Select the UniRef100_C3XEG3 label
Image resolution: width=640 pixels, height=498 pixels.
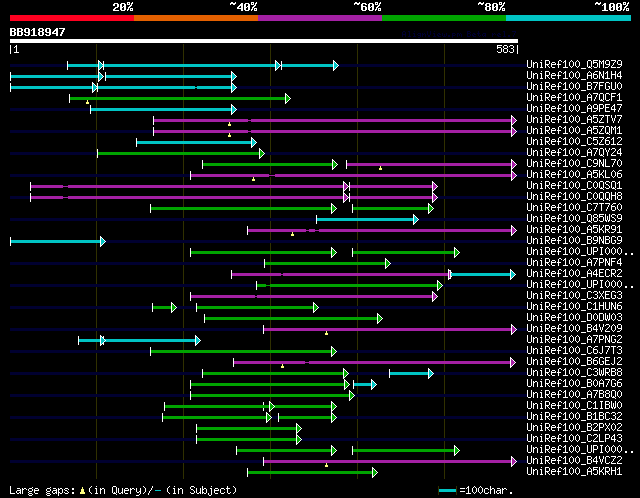[574, 296]
